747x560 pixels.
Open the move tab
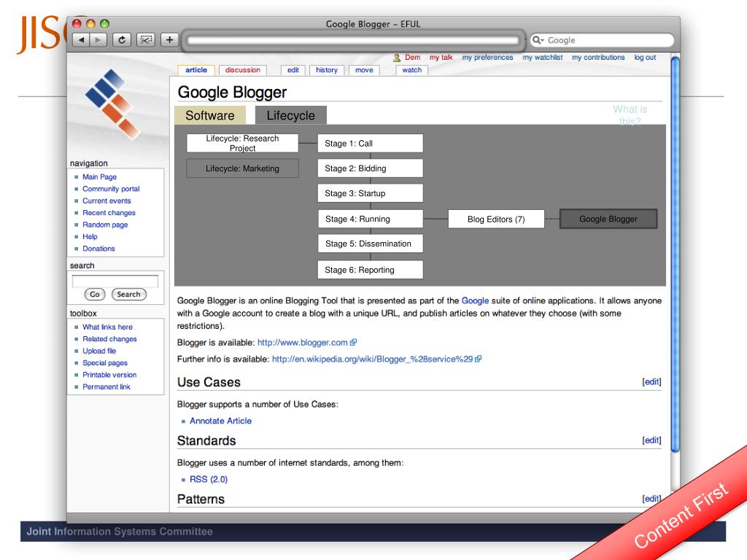tap(364, 70)
